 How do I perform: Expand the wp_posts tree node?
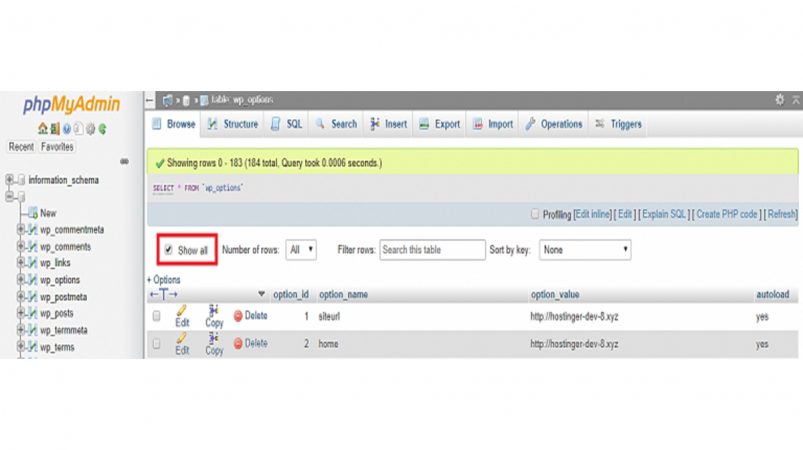click(21, 313)
